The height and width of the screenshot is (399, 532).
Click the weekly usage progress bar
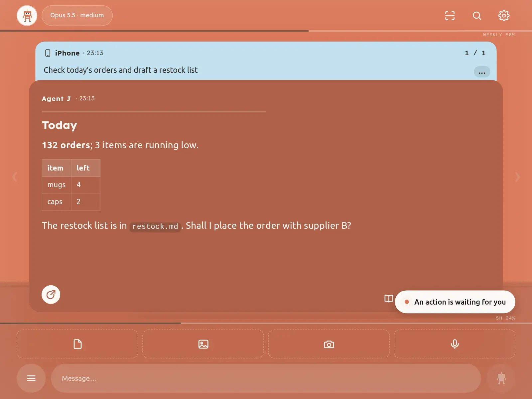266,31
